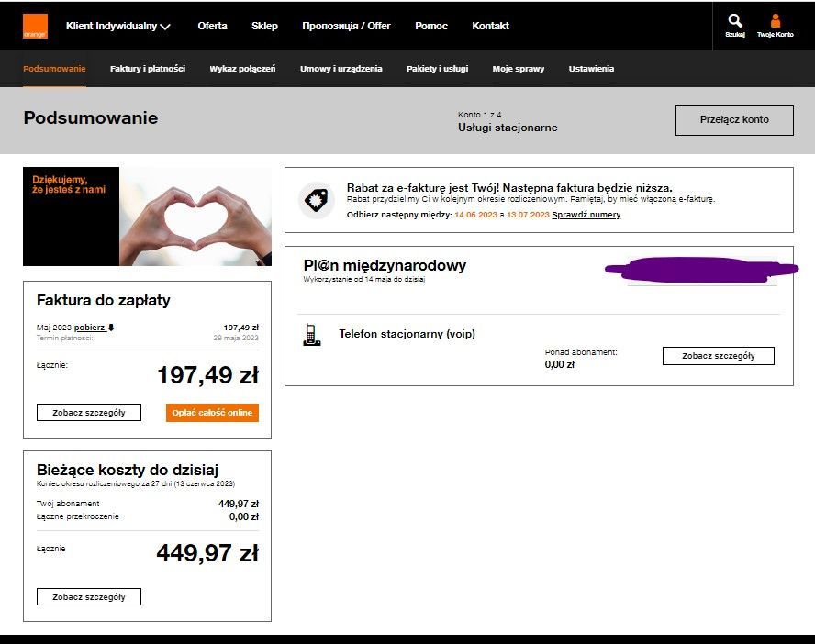Click the Telefon stacjonarny (voip) label
The image size is (815, 644).
click(x=407, y=334)
